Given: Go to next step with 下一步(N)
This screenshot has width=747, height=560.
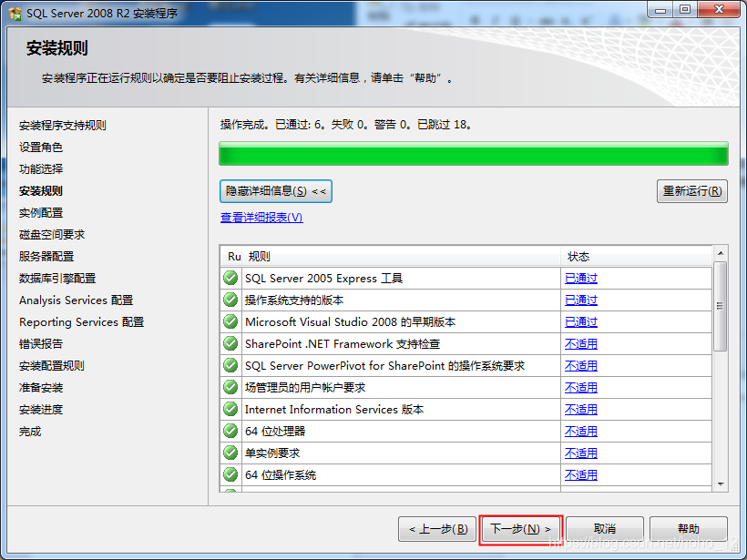Looking at the screenshot, I should (521, 529).
